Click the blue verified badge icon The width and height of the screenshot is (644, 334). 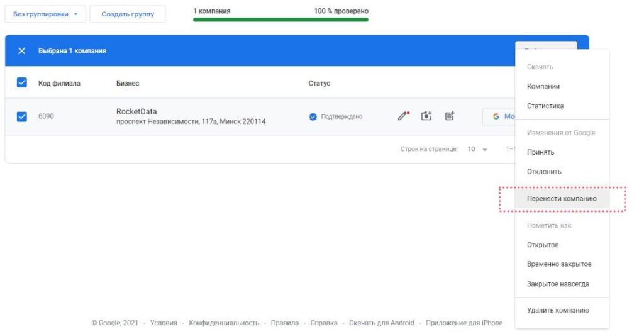click(313, 116)
